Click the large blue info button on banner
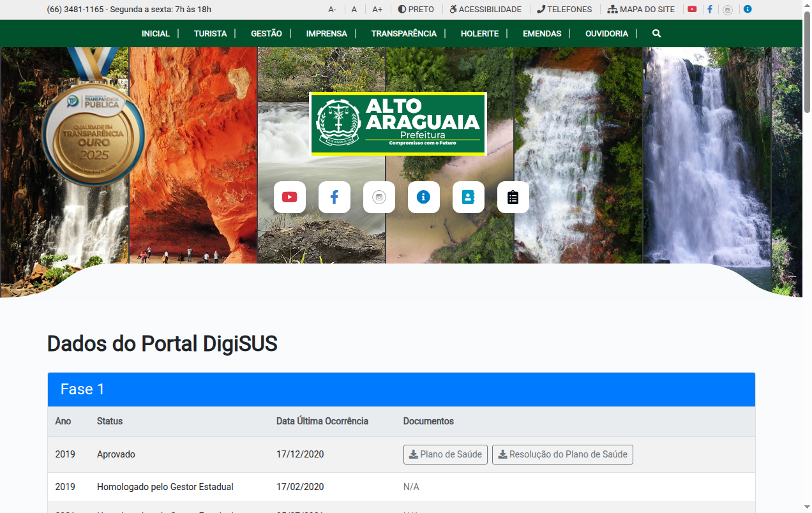Image resolution: width=812 pixels, height=513 pixels. pos(424,197)
